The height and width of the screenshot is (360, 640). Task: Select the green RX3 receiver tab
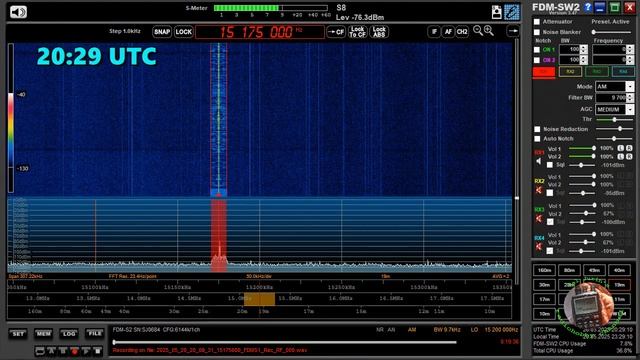click(596, 71)
